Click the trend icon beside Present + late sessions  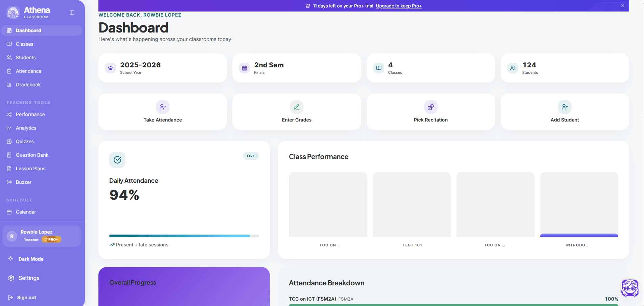(x=112, y=245)
